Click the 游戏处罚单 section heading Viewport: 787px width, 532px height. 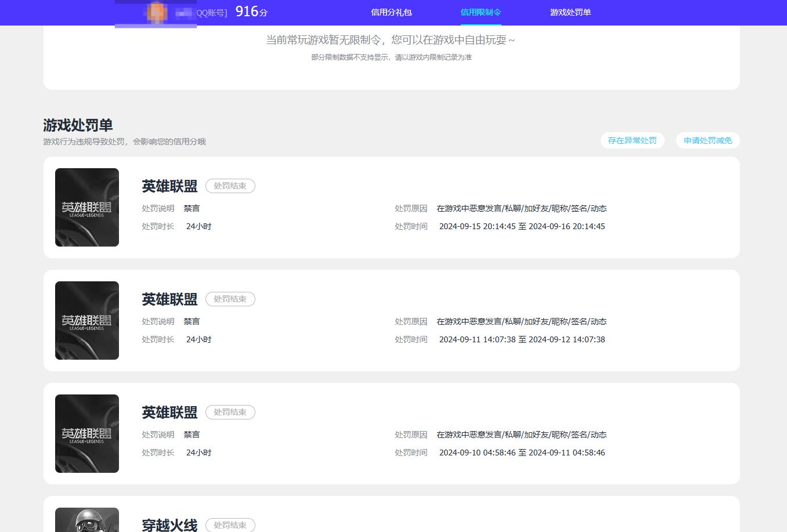[78, 125]
